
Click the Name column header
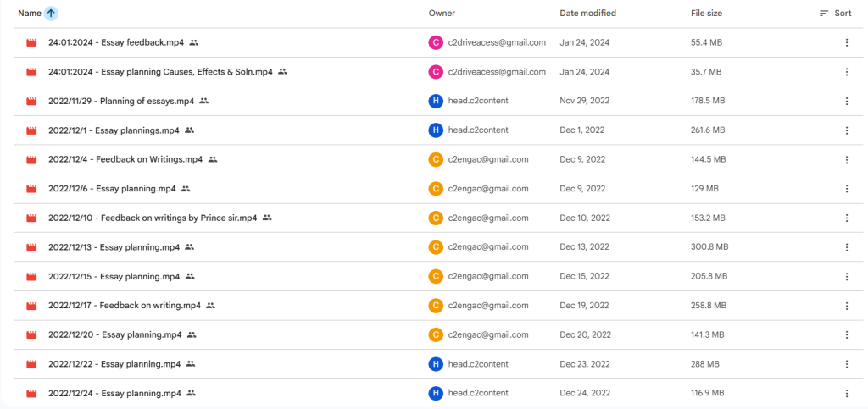[x=29, y=14]
